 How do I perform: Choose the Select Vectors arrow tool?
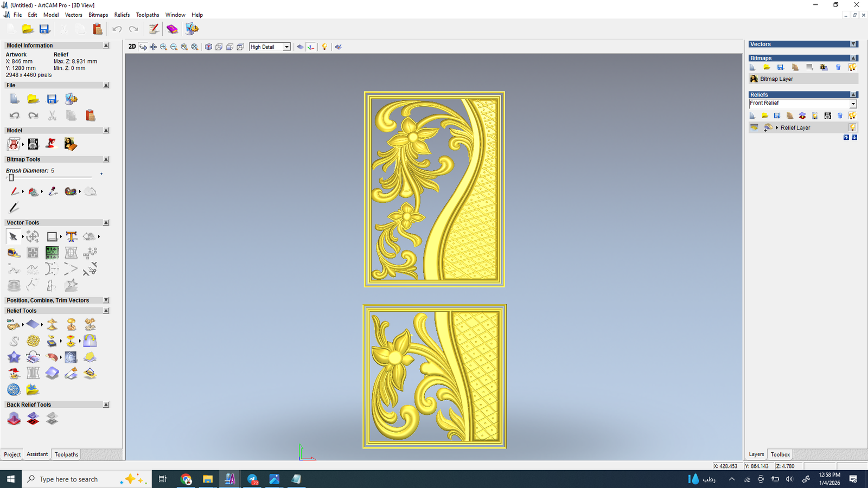(13, 237)
